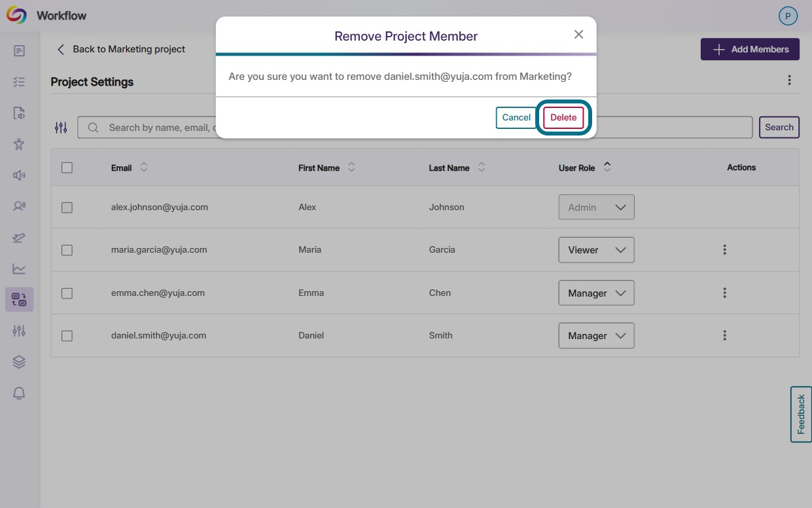Image resolution: width=812 pixels, height=508 pixels.
Task: Click the Workflow logo icon
Action: [16, 16]
